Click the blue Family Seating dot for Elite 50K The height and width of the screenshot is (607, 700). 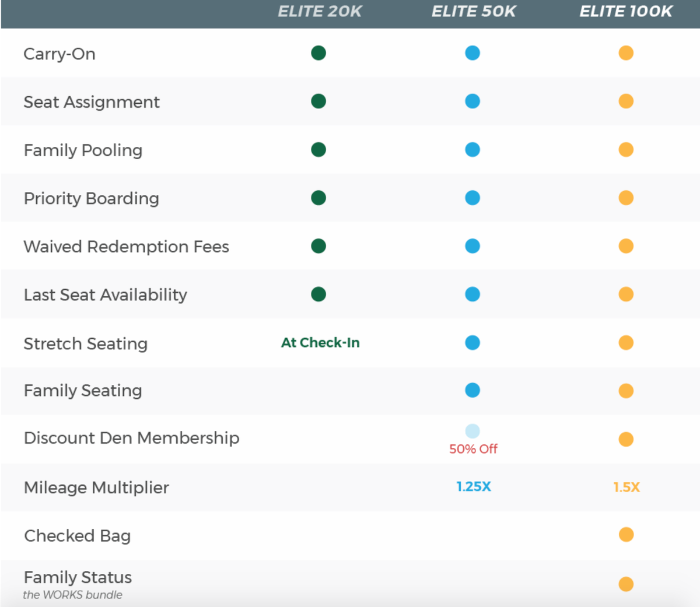473,390
